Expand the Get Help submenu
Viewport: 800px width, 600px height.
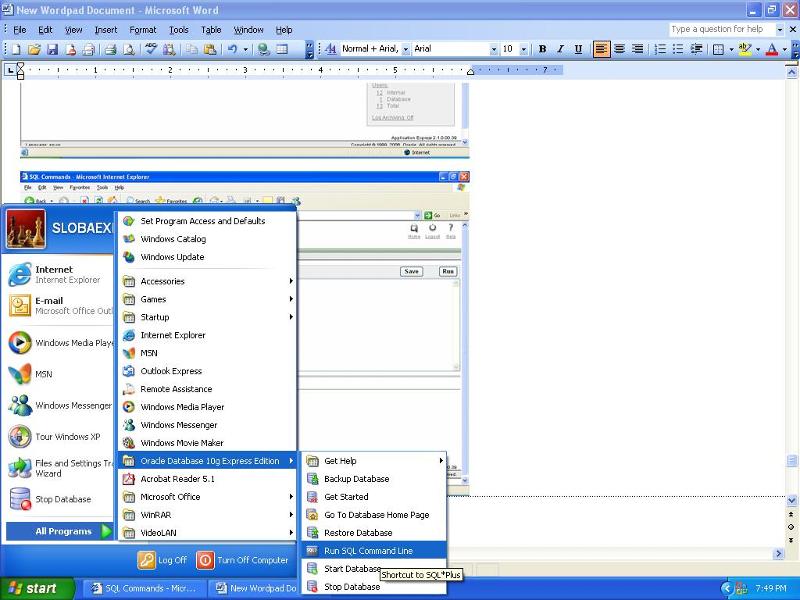pyautogui.click(x=374, y=461)
